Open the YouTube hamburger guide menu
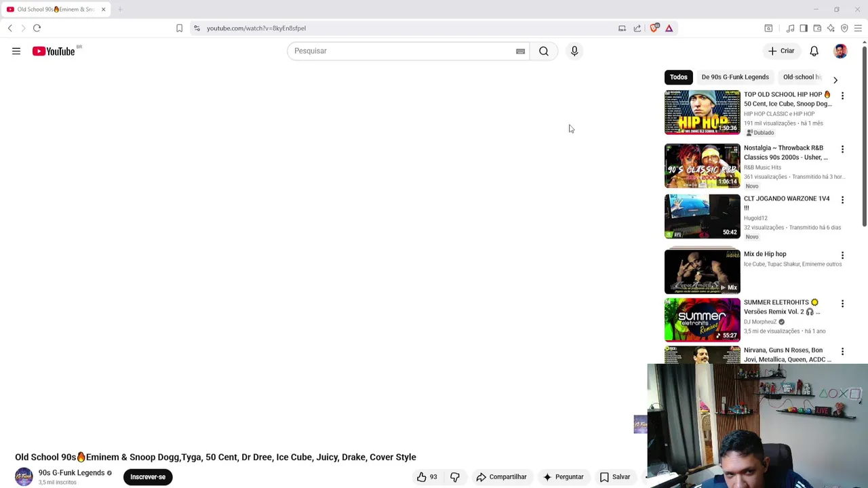This screenshot has height=488, width=868. click(16, 52)
